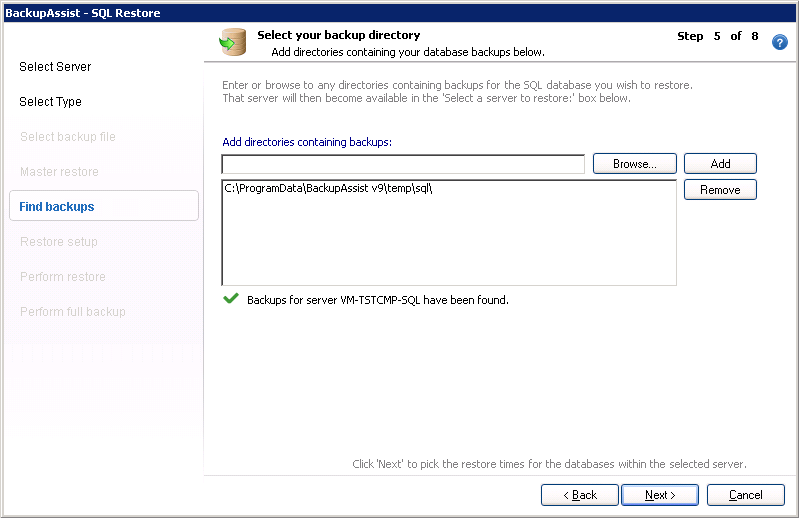Open the Perform full backup step
The height and width of the screenshot is (518, 799).
[x=73, y=312]
